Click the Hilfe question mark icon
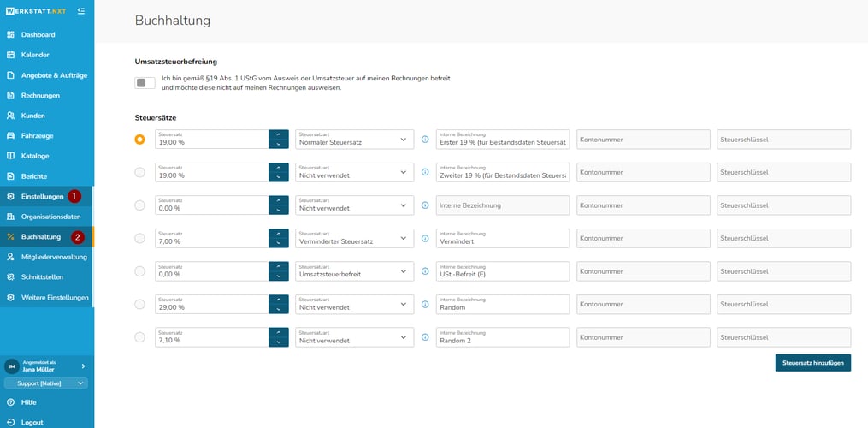The image size is (868, 428). click(10, 402)
